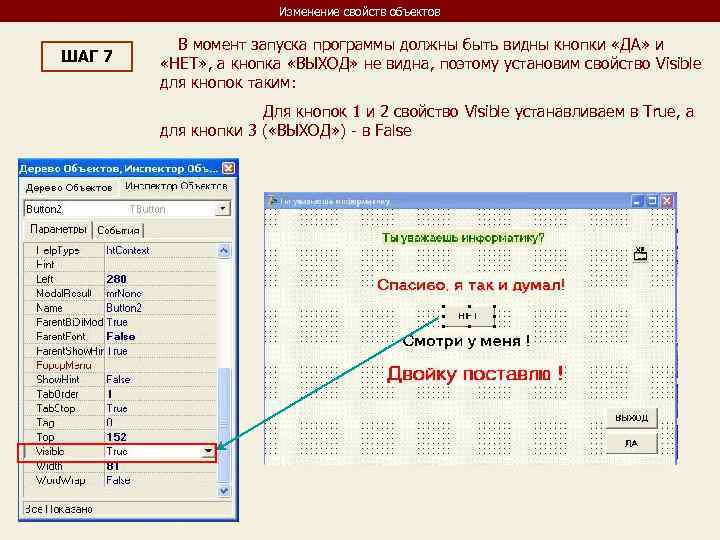Select the ParentFont value False
Image resolution: width=720 pixels, height=540 pixels.
pyautogui.click(x=120, y=337)
